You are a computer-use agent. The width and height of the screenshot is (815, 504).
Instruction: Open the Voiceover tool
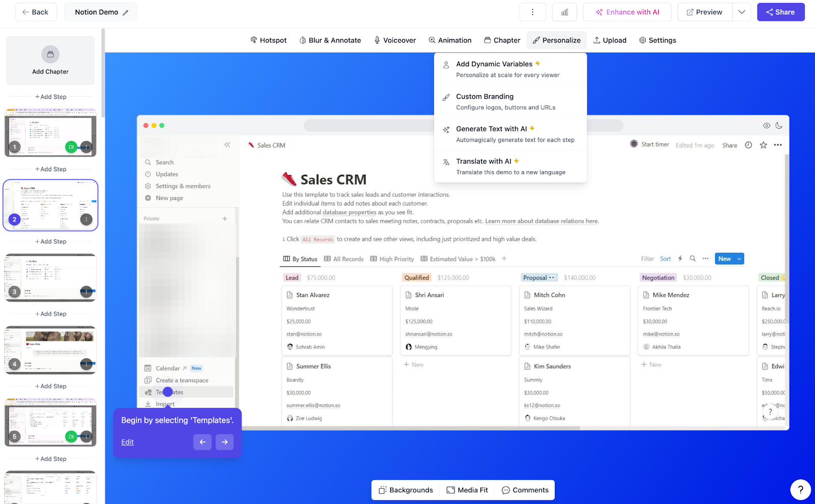395,40
